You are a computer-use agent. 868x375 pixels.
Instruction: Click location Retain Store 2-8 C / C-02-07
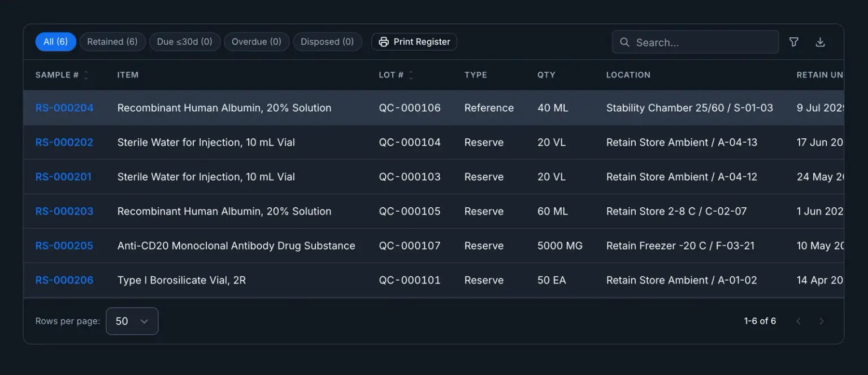676,211
